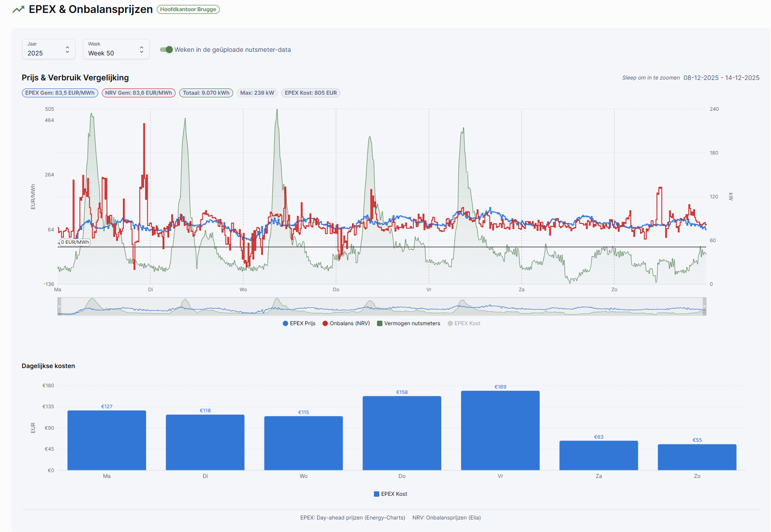Click the EPEX: Day-ahead prijzen (Energy-Charts) footer text

coord(353,518)
